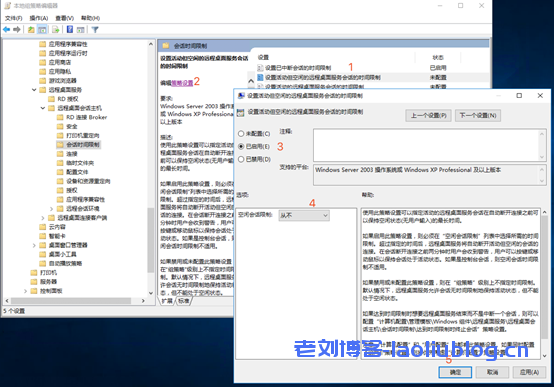
Task: Click the 策略设置 edit link
Action: pyautogui.click(x=182, y=83)
